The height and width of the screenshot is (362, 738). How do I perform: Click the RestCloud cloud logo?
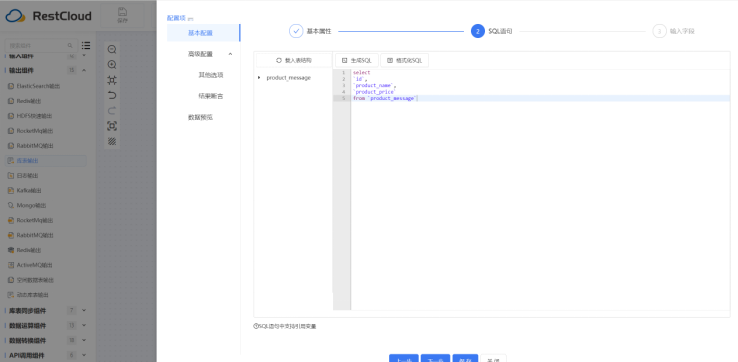click(15, 16)
